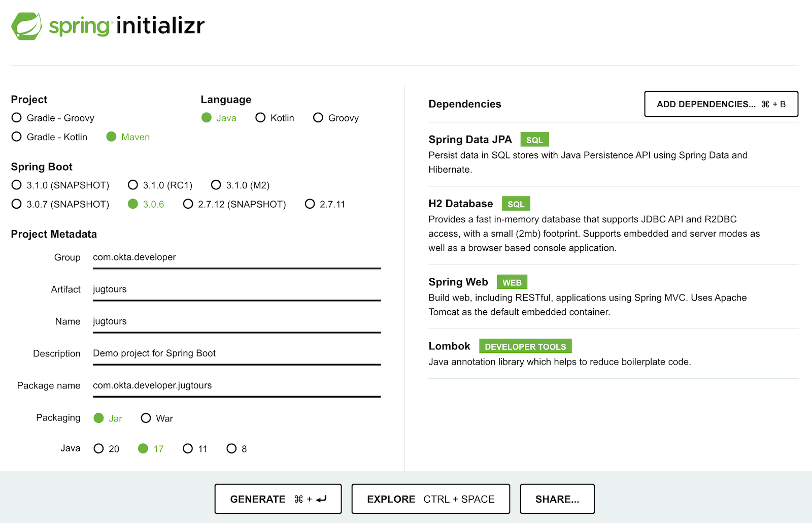Select Gradle - Groovy project type
Screen dimensions: 812x523
17,118
